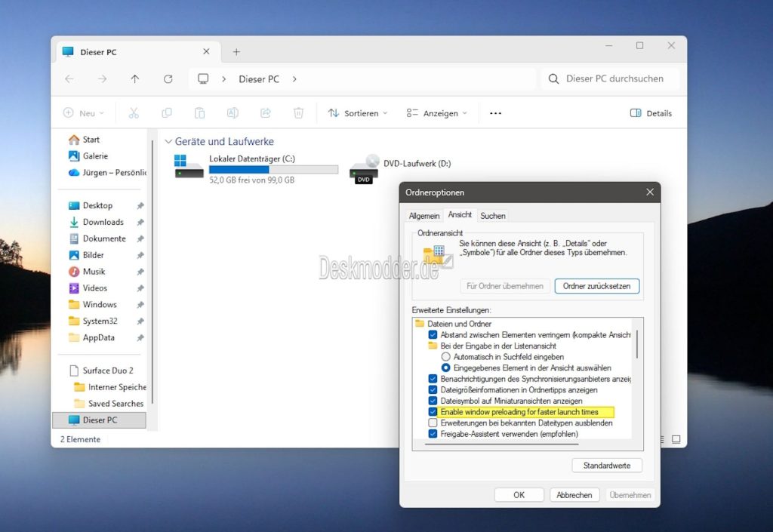The height and width of the screenshot is (532, 773).
Task: Select the Cut icon in the toolbar
Action: [134, 112]
